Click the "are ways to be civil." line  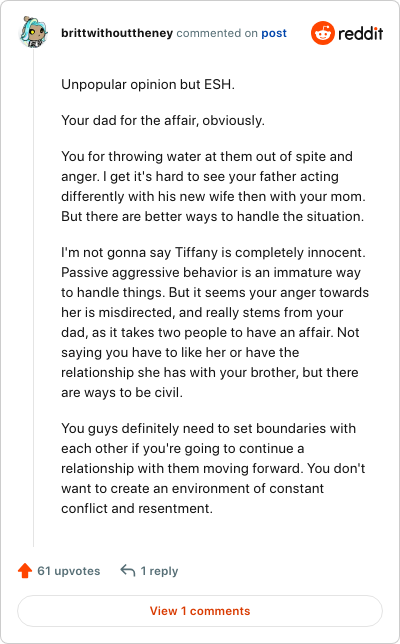tap(122, 393)
